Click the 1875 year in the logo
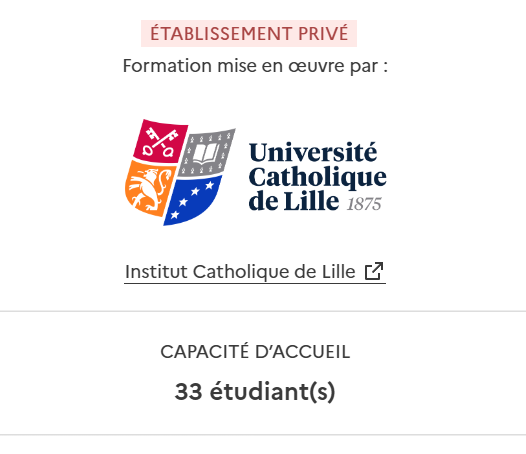The width and height of the screenshot is (526, 454). coord(364,204)
